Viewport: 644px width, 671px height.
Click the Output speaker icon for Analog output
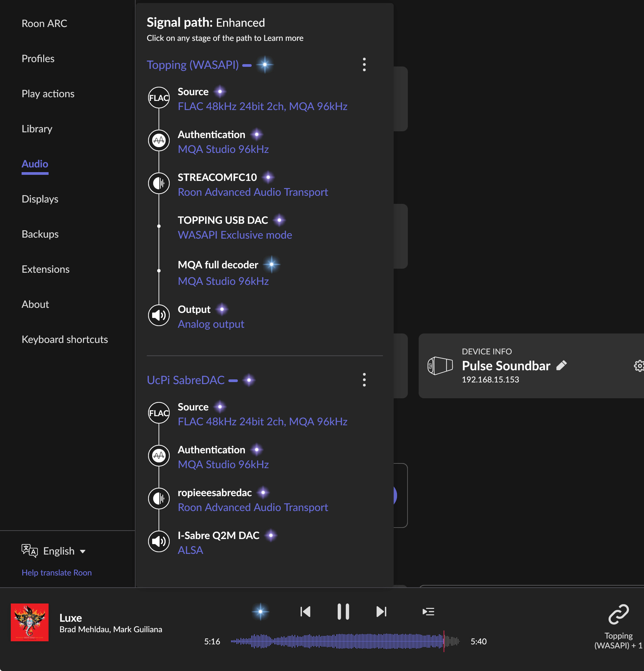[x=159, y=315]
